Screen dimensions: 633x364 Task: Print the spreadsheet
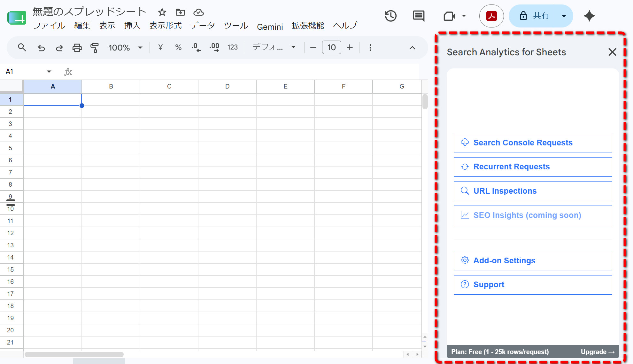(x=77, y=48)
